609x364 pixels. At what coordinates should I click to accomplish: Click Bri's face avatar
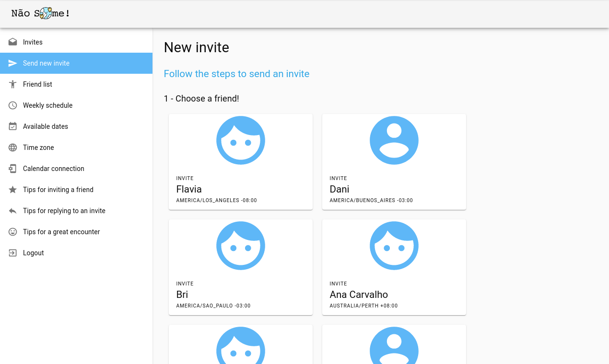tap(241, 246)
